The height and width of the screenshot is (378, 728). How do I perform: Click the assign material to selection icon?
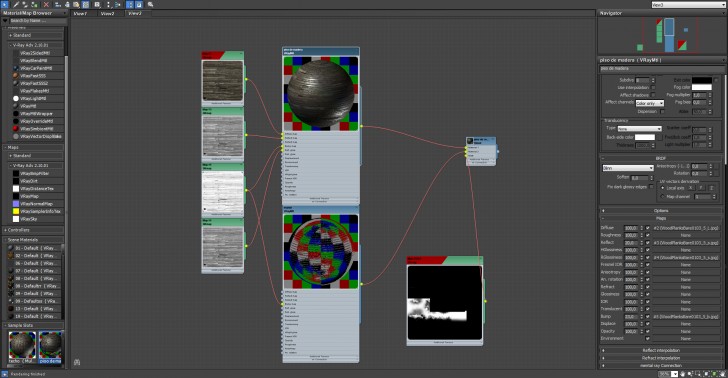coord(34,4)
